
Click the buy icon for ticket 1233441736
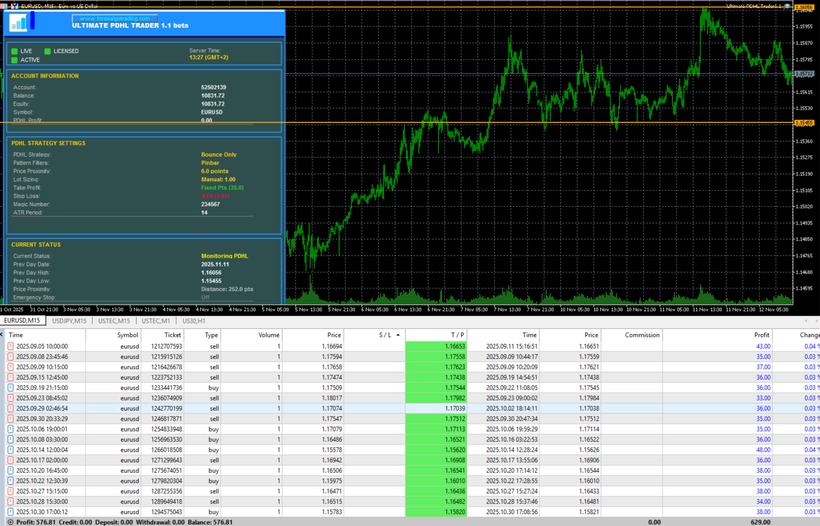click(x=10, y=388)
